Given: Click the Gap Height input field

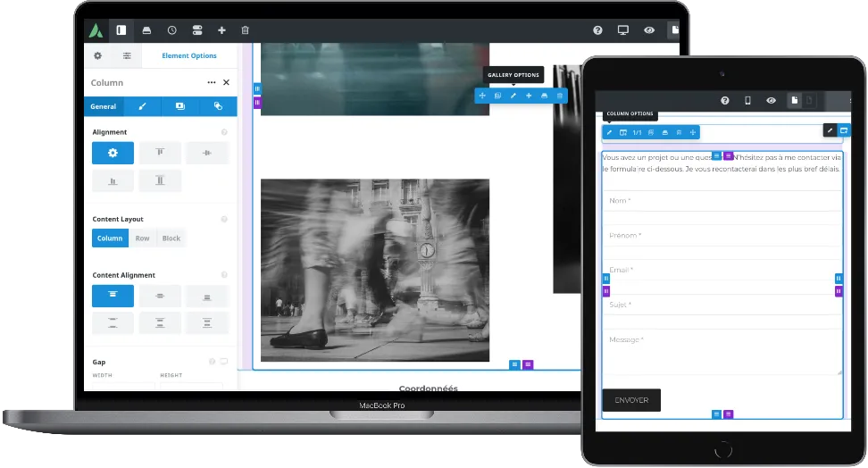Looking at the screenshot, I should (x=191, y=387).
